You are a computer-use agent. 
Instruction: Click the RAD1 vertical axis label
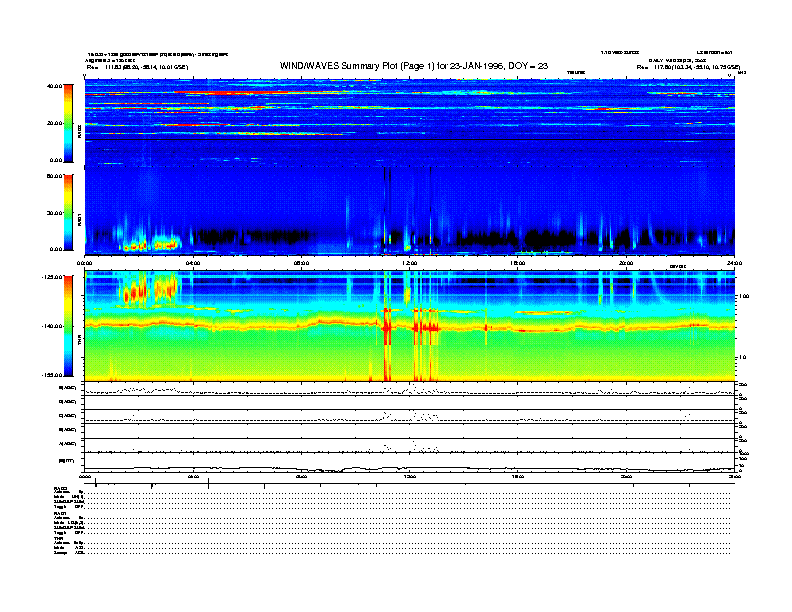tap(79, 220)
